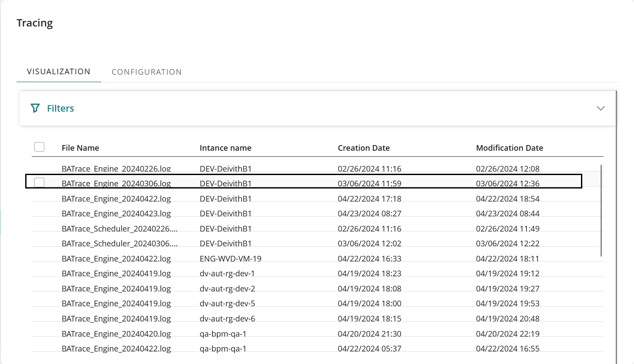This screenshot has height=364, width=634.
Task: Select the VISUALIZATION tab
Action: [x=59, y=72]
